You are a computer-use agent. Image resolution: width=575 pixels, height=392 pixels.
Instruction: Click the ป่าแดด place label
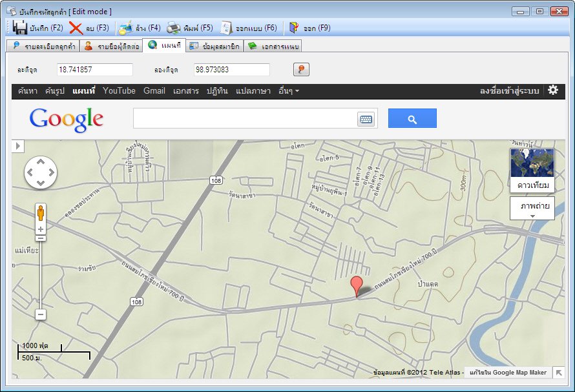pyautogui.click(x=428, y=284)
